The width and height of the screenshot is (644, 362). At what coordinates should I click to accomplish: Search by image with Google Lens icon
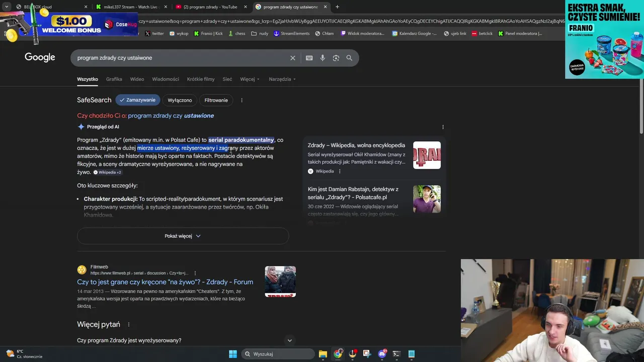click(x=336, y=58)
